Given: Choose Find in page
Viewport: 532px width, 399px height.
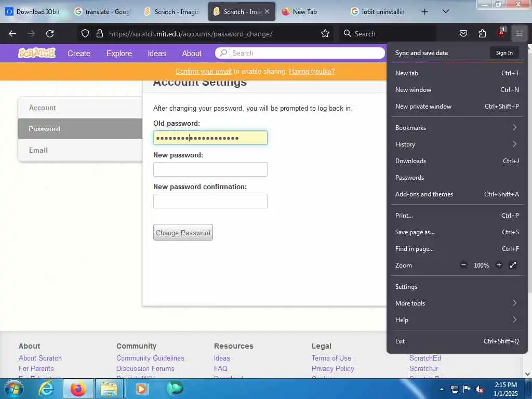Looking at the screenshot, I should tap(456, 249).
